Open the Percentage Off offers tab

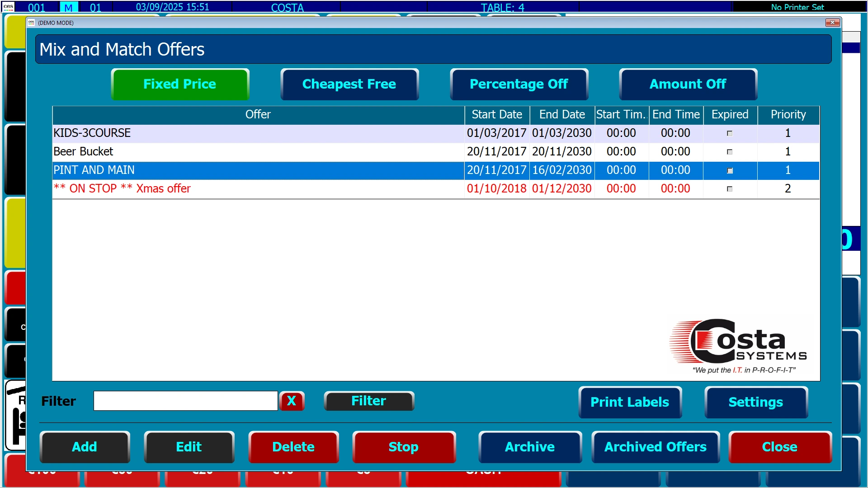[519, 84]
